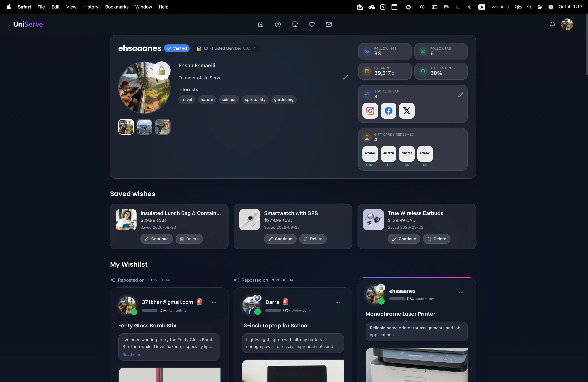Open the notifications bell
Image resolution: width=588 pixels, height=382 pixels.
553,24
